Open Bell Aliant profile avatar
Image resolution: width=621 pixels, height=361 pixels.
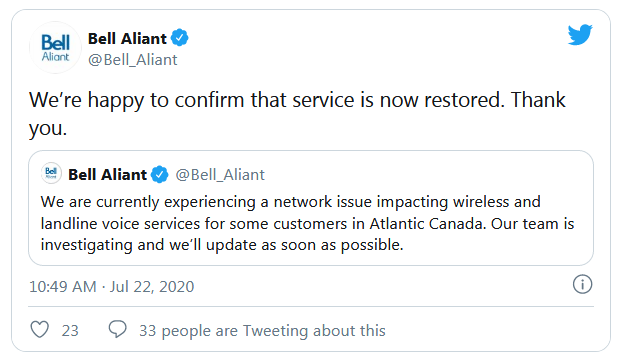point(55,48)
